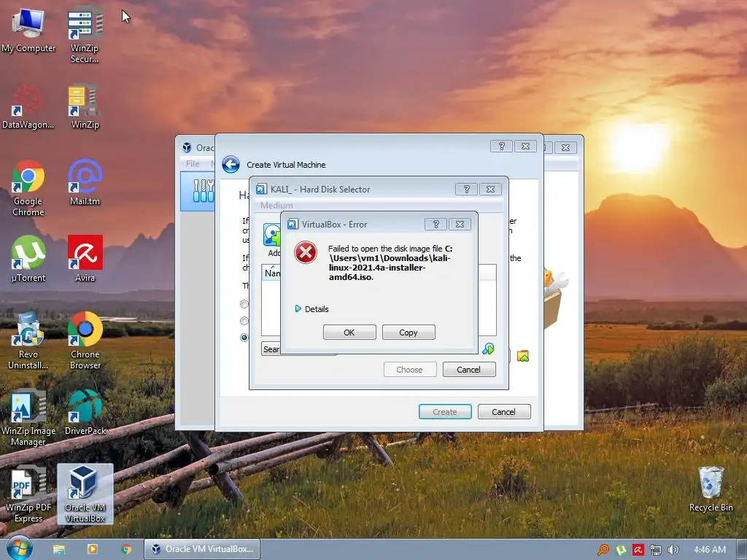Open the Windows Start menu

pyautogui.click(x=20, y=548)
